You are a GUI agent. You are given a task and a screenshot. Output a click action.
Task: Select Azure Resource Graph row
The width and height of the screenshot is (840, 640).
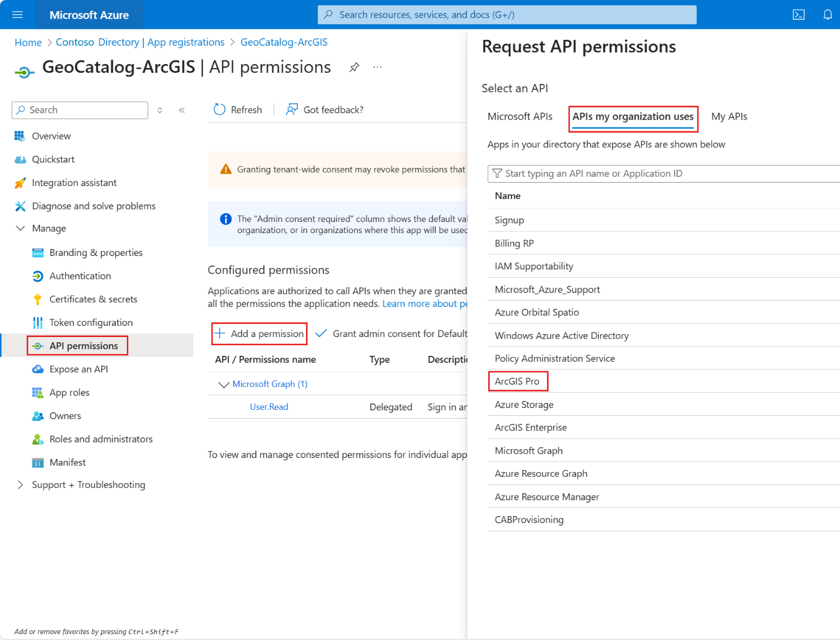[x=664, y=473]
